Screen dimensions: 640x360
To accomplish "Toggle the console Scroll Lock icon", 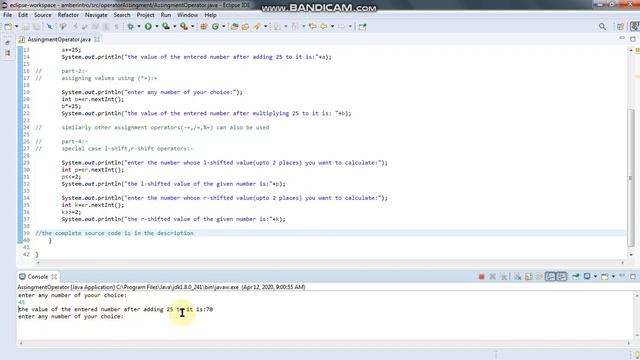I will [x=529, y=277].
